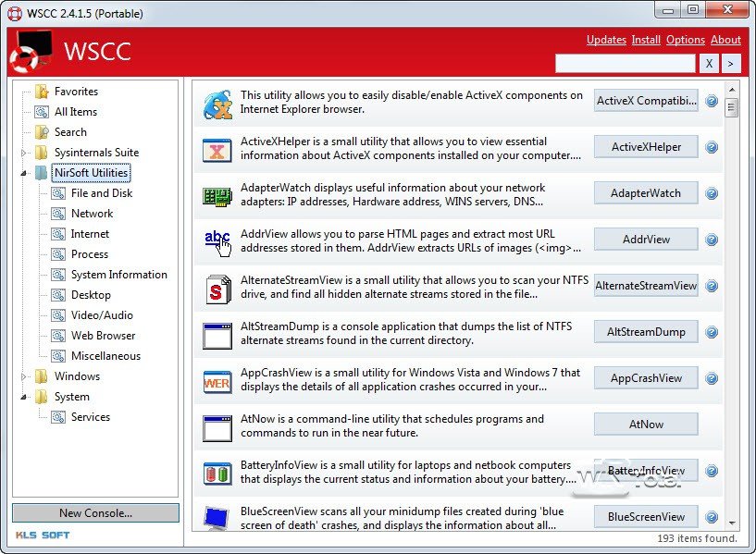Screen dimensions: 756x554
Task: Click the help icon beside AlternateStreamView
Action: tap(712, 286)
